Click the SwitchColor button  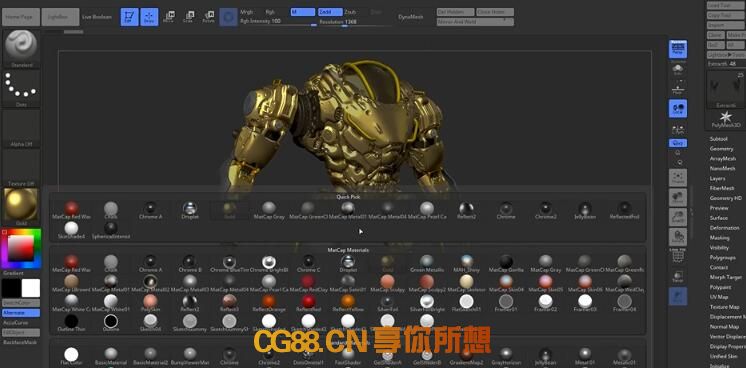21,303
